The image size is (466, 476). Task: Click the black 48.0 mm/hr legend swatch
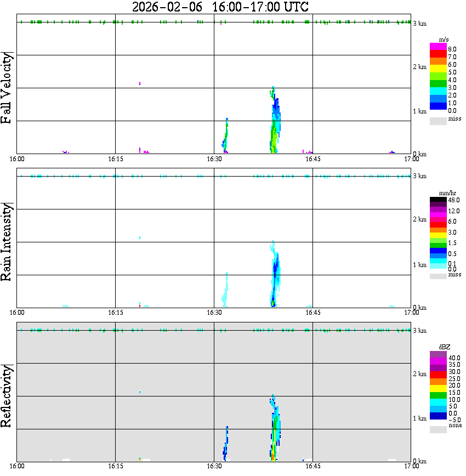(x=438, y=200)
